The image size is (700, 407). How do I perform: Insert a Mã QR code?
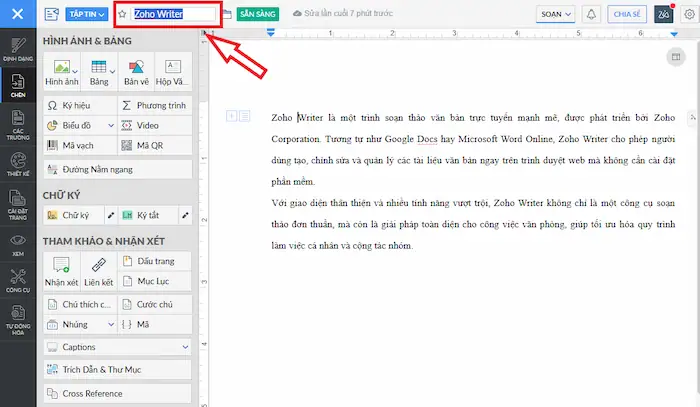(x=154, y=145)
